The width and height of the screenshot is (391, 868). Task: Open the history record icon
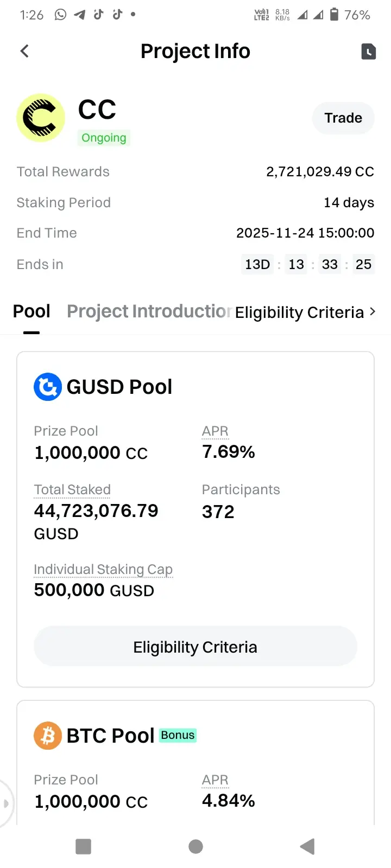pyautogui.click(x=368, y=51)
